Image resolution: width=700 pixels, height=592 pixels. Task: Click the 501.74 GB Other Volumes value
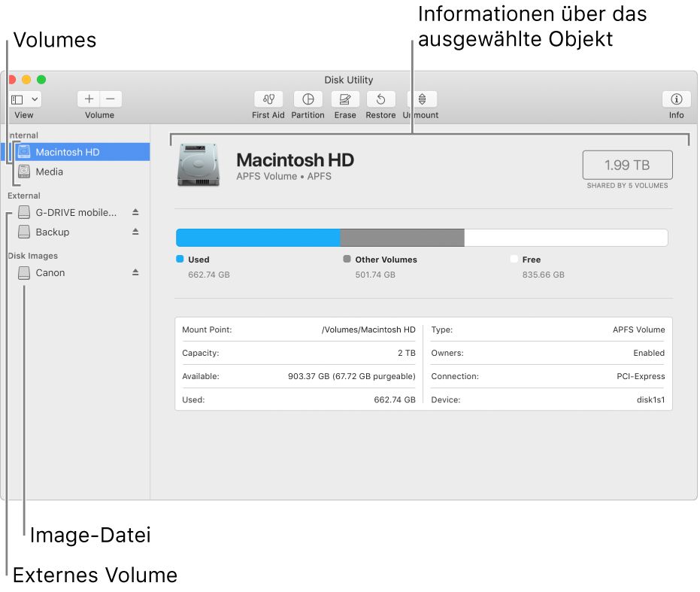pyautogui.click(x=375, y=275)
